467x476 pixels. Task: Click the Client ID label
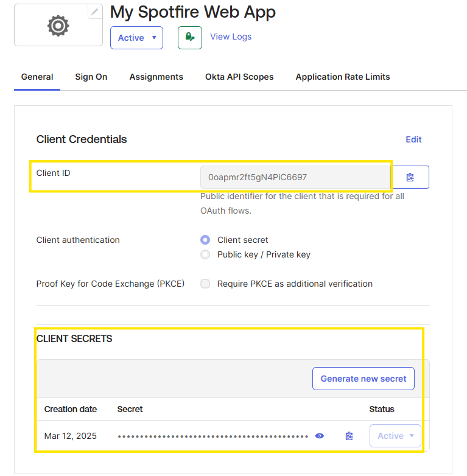click(x=53, y=173)
